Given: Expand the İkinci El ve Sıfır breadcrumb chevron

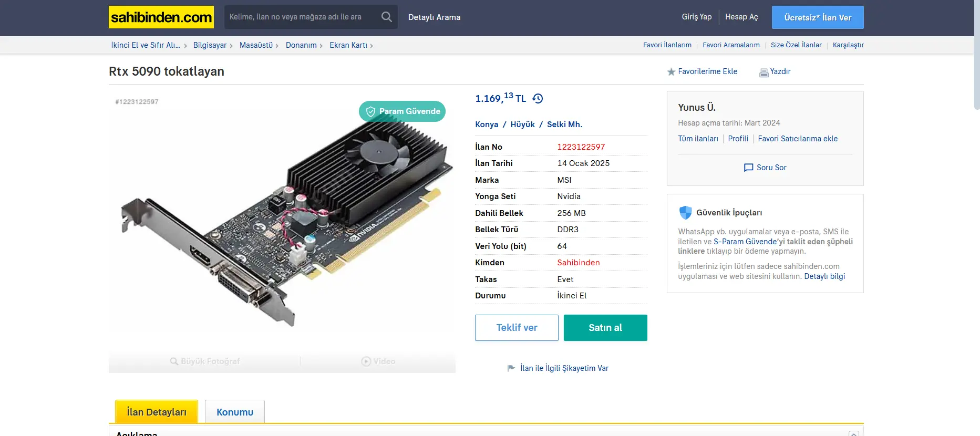Looking at the screenshot, I should [x=185, y=46].
